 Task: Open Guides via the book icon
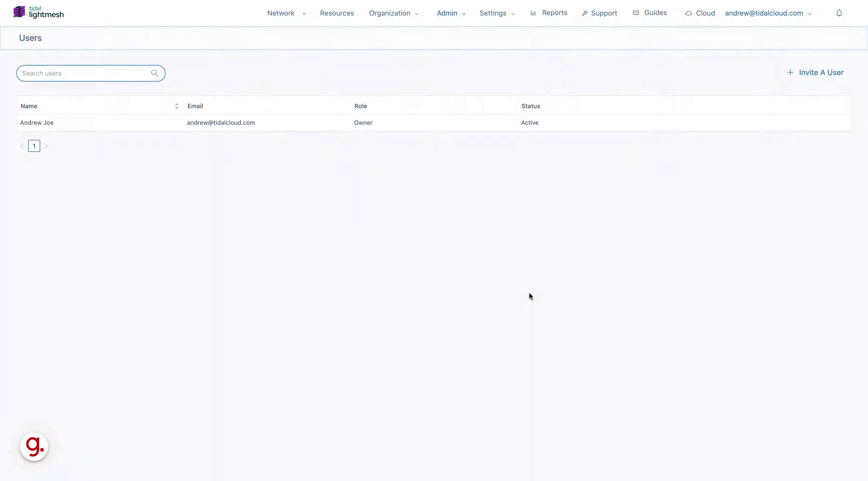point(636,13)
